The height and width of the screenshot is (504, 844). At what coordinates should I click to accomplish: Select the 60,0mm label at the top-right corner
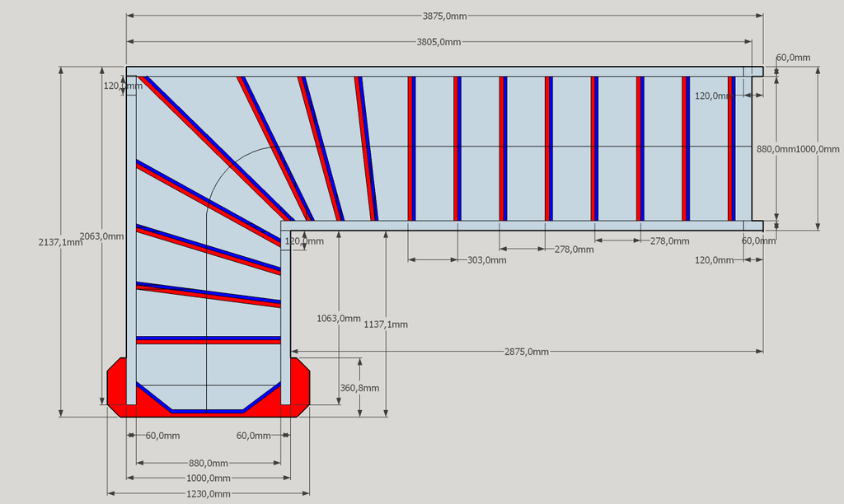click(794, 58)
